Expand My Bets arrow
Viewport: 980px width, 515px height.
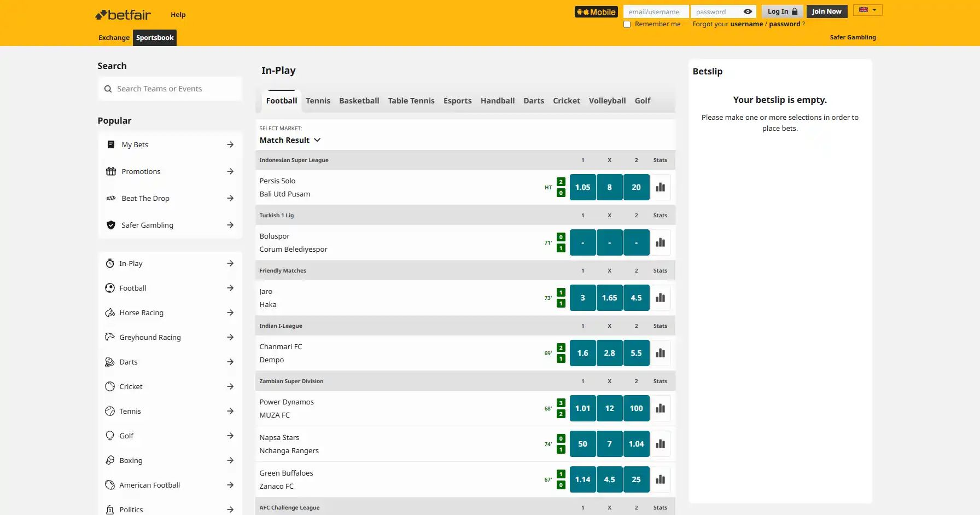point(230,144)
